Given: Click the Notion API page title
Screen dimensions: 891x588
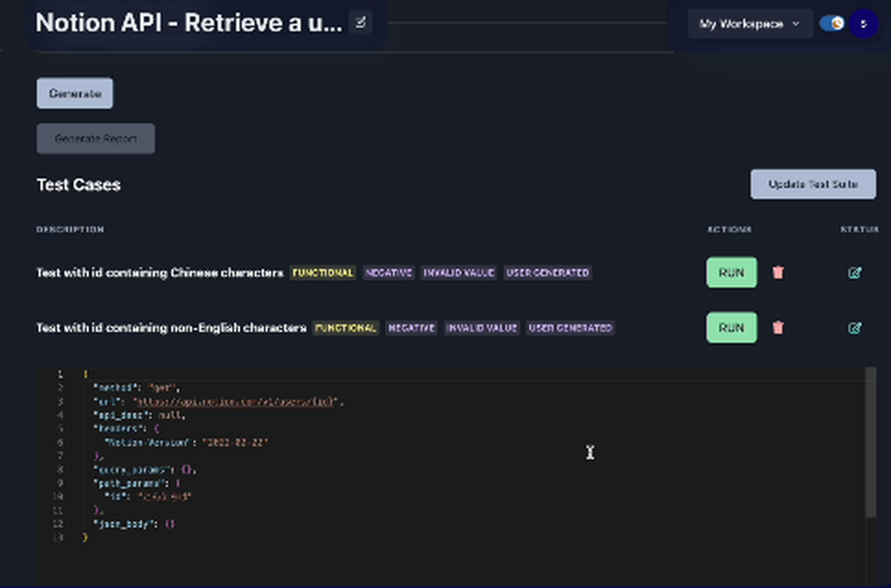Looking at the screenshot, I should point(189,23).
